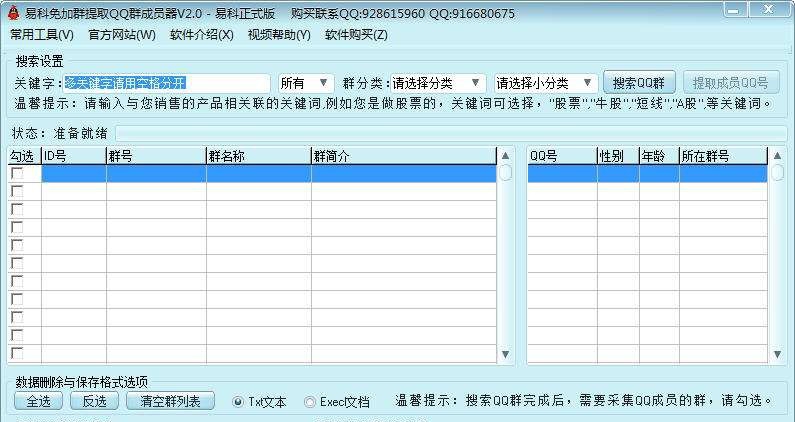Image resolution: width=795 pixels, height=422 pixels.
Task: Expand the 请选择分类 category dropdown
Action: click(x=438, y=83)
